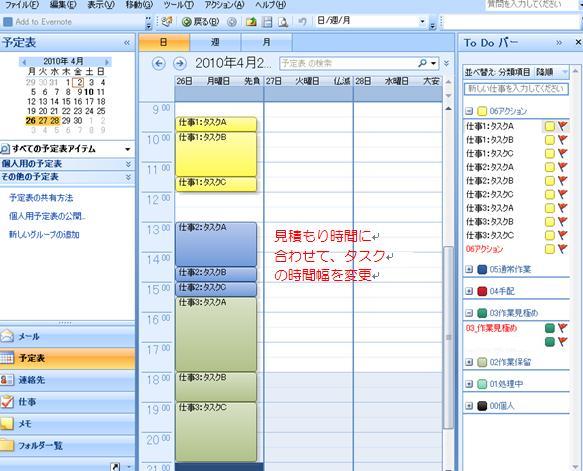
Task: Select date 10 in mini calendar
Action: tap(89, 92)
